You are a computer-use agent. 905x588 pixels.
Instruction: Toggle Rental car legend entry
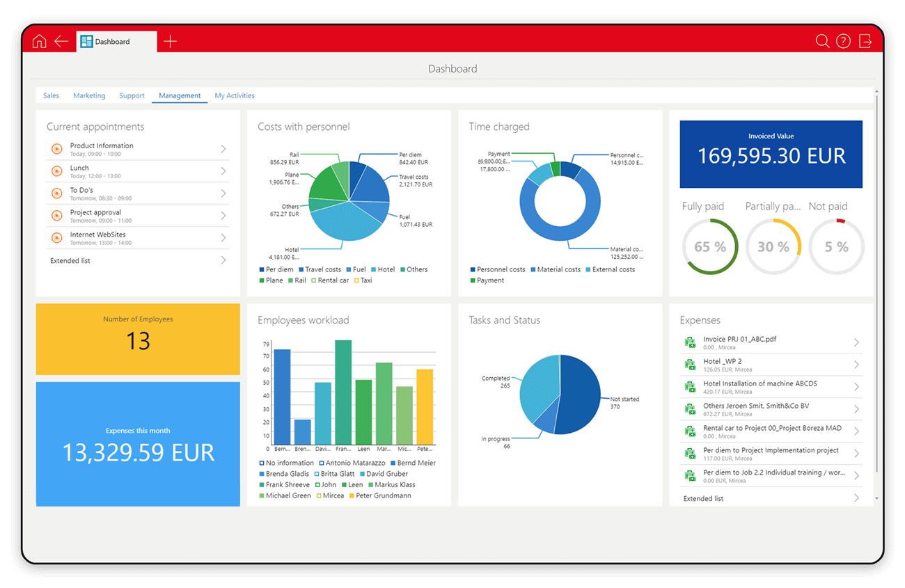[x=330, y=280]
